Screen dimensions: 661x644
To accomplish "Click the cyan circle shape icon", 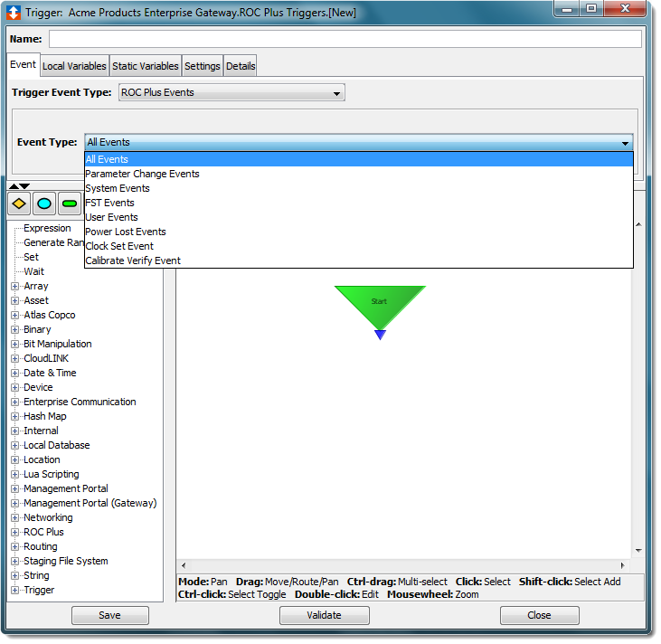I will (x=44, y=204).
